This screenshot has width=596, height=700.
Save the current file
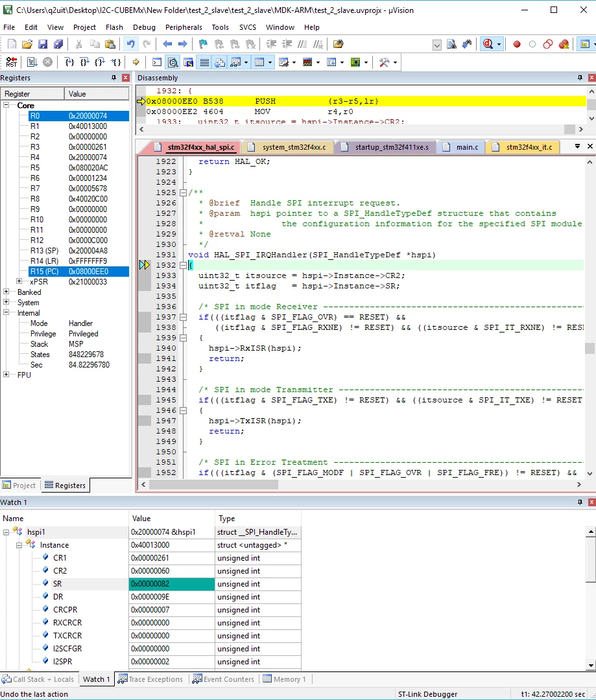pos(42,44)
